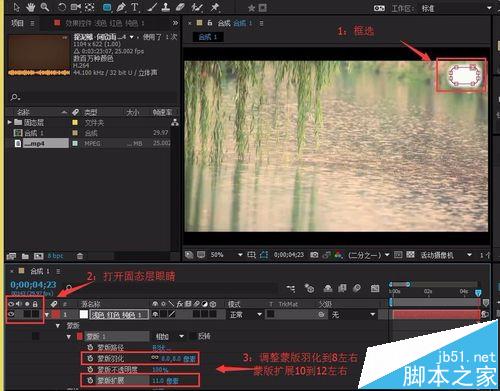Select the Brush tool
This screenshot has width=500, height=391.
pyautogui.click(x=153, y=7)
